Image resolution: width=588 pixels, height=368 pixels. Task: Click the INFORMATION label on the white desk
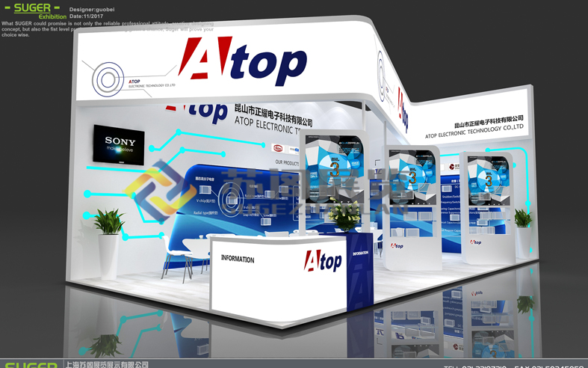(238, 260)
